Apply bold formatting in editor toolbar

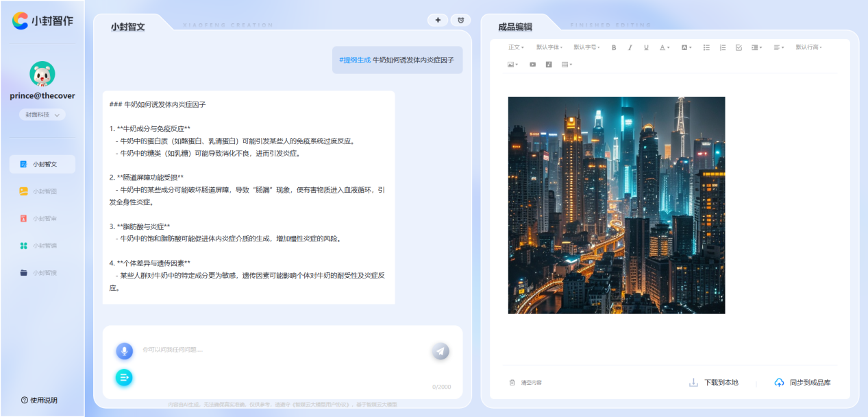[x=614, y=47]
